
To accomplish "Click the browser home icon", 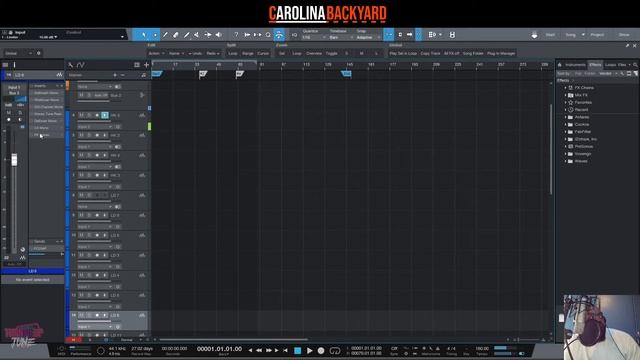I will click(560, 65).
